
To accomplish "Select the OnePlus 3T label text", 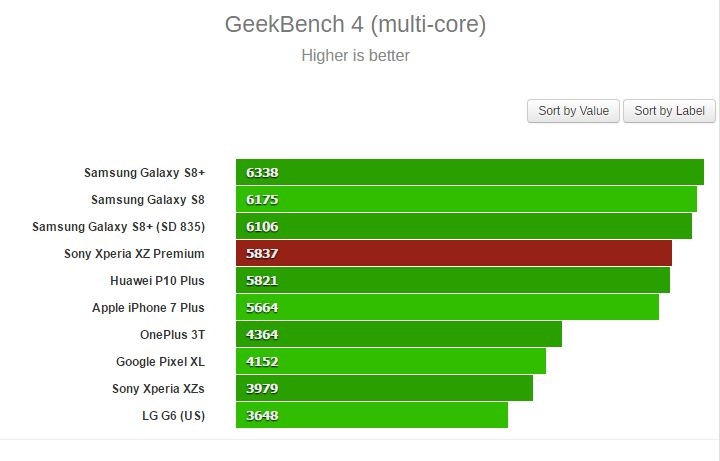I will point(172,334).
